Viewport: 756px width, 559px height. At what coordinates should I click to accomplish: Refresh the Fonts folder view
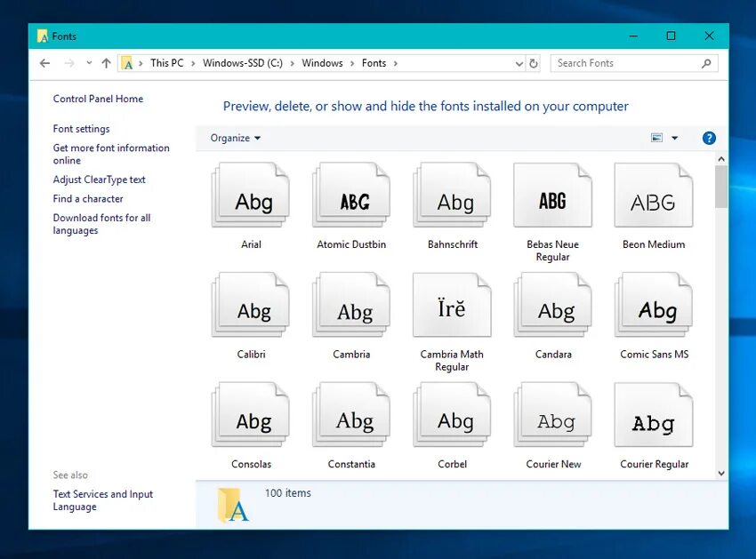534,63
